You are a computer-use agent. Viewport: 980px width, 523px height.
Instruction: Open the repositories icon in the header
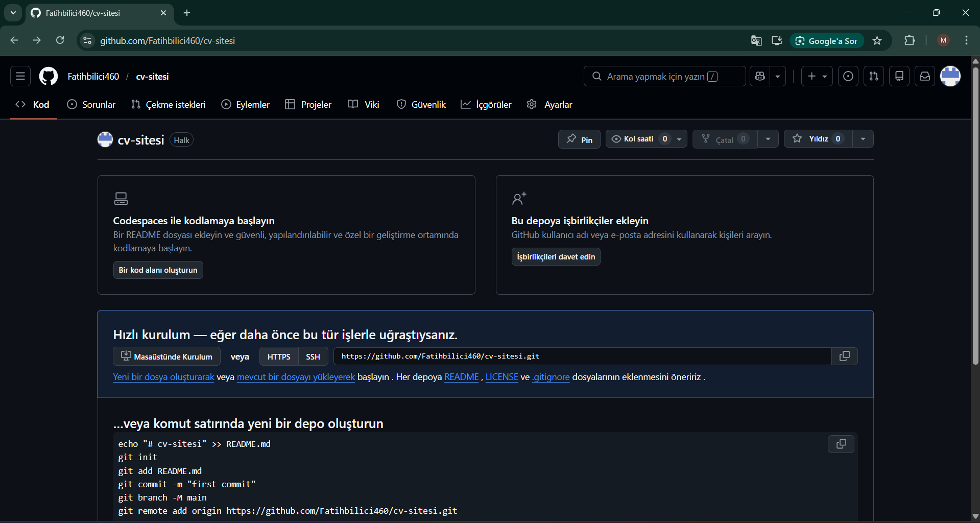(x=899, y=76)
